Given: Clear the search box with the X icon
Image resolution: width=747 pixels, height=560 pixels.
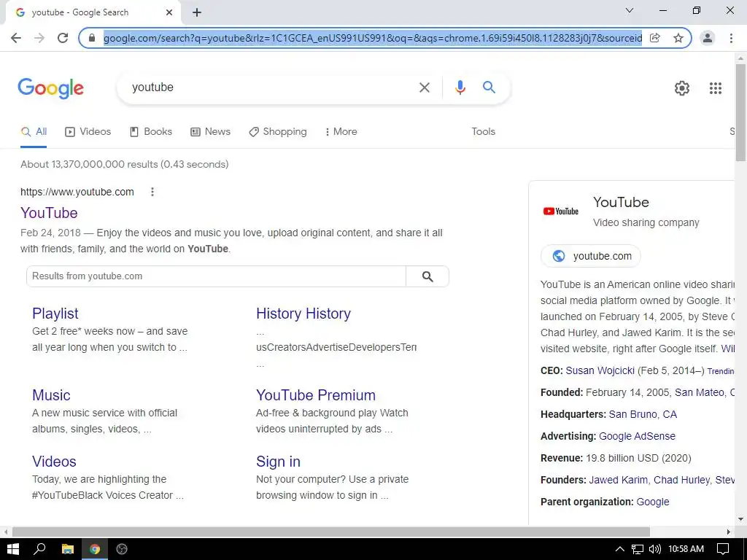Looking at the screenshot, I should (x=424, y=87).
